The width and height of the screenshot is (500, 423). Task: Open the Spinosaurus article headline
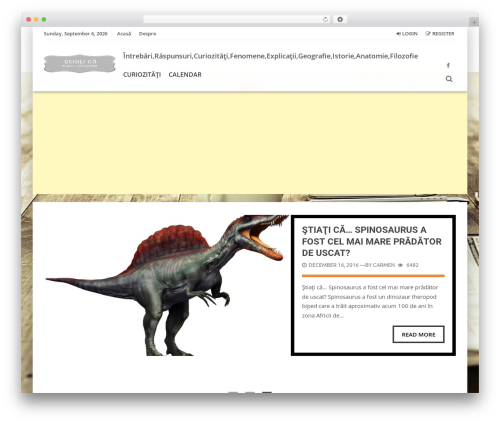(x=371, y=241)
